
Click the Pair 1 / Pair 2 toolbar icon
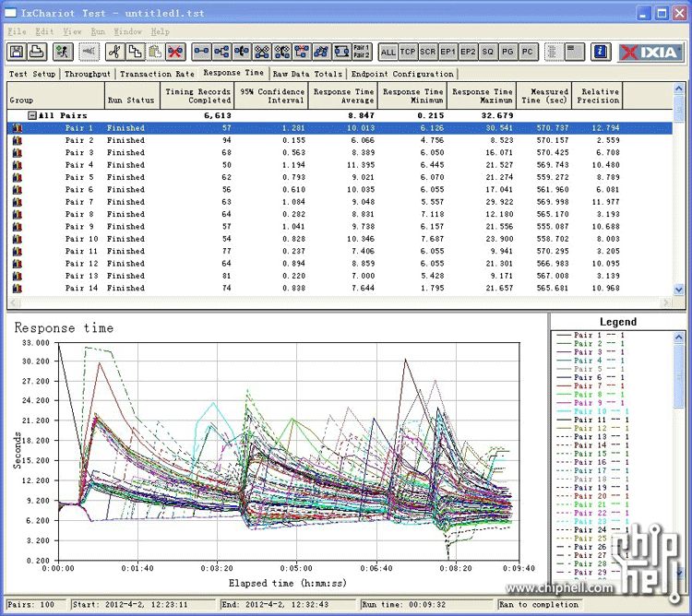pos(362,52)
